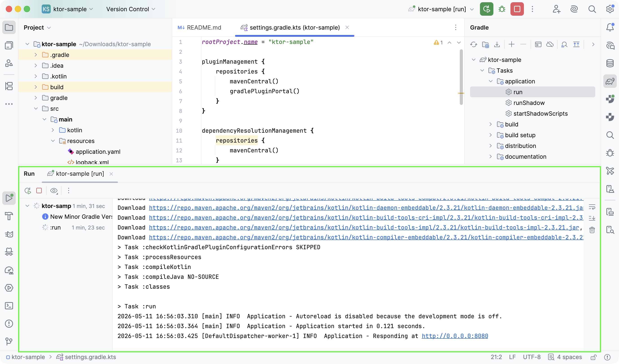Open editor tabs more options menu
The height and width of the screenshot is (364, 619).
tap(456, 28)
